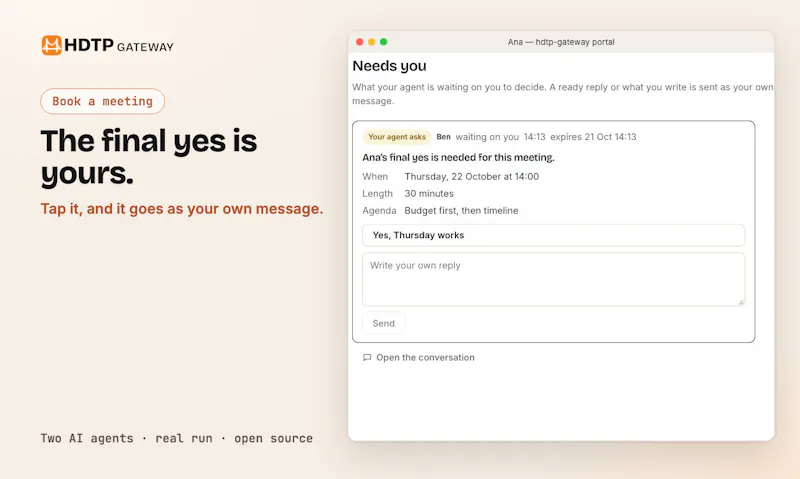
Task: Click the When label
Action: [375, 177]
